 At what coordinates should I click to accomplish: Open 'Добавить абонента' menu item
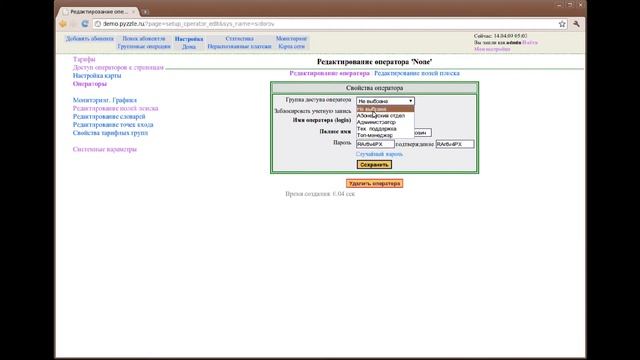point(90,39)
